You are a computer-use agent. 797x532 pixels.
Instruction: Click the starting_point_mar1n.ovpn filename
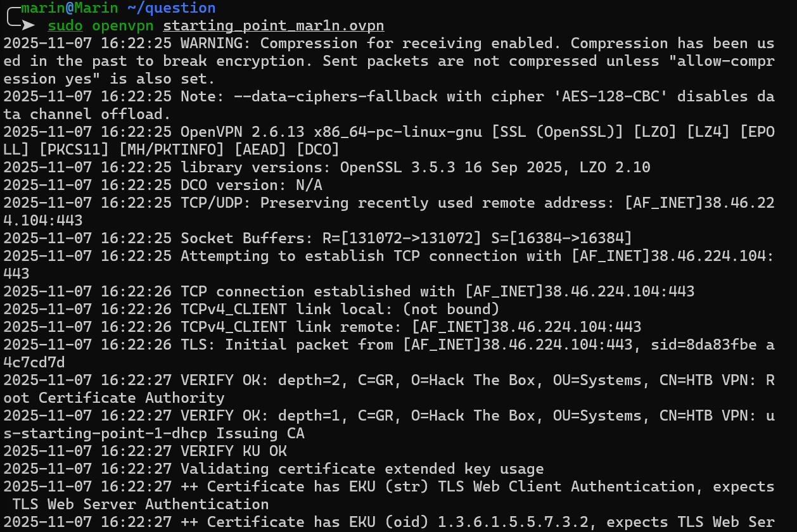pos(273,26)
